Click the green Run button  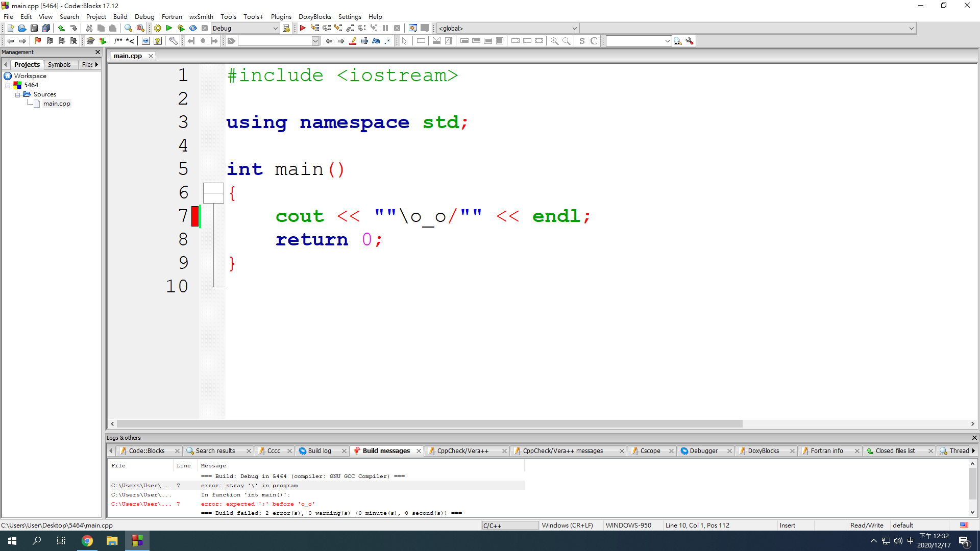[x=169, y=29]
